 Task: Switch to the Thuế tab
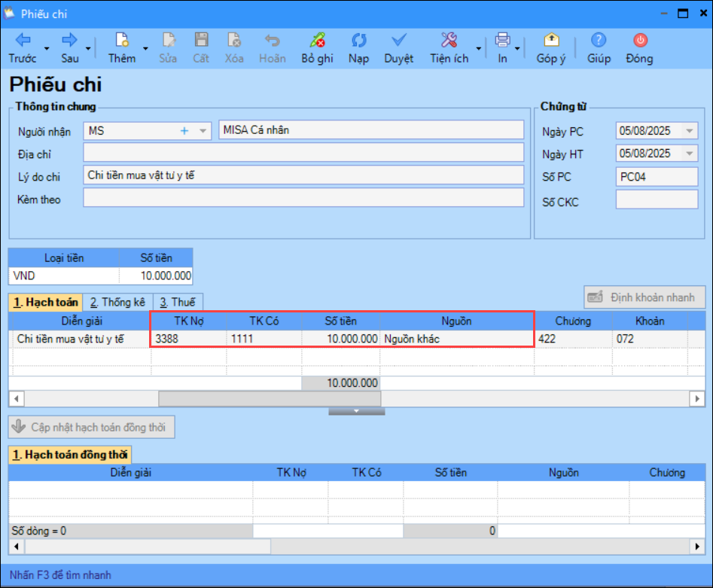(178, 303)
